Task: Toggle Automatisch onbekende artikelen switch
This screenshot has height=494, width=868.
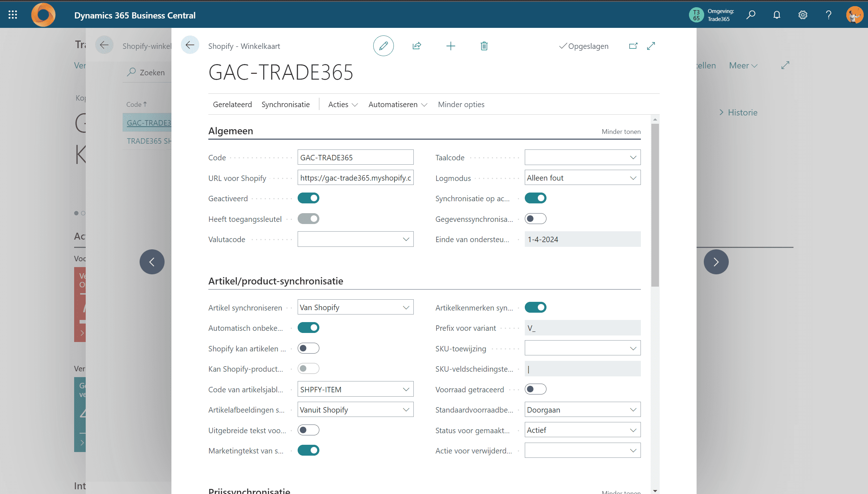Action: click(309, 328)
